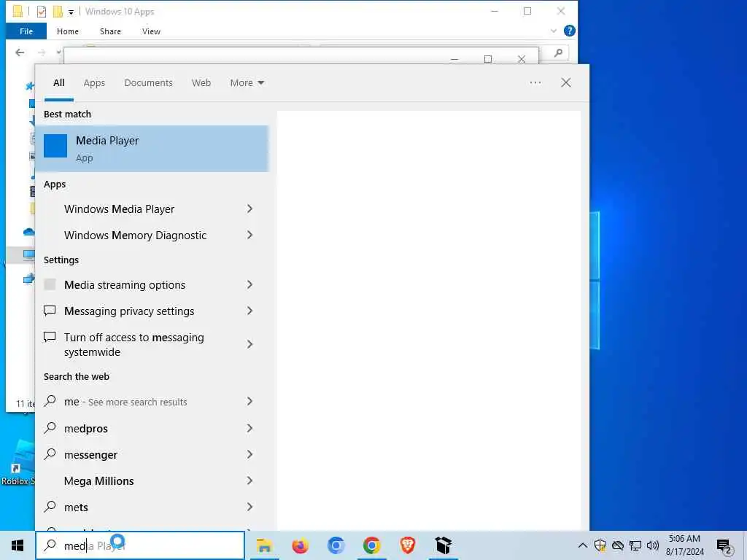Click the magnifier icon beside medpros
This screenshot has width=747, height=560.
[x=50, y=427]
